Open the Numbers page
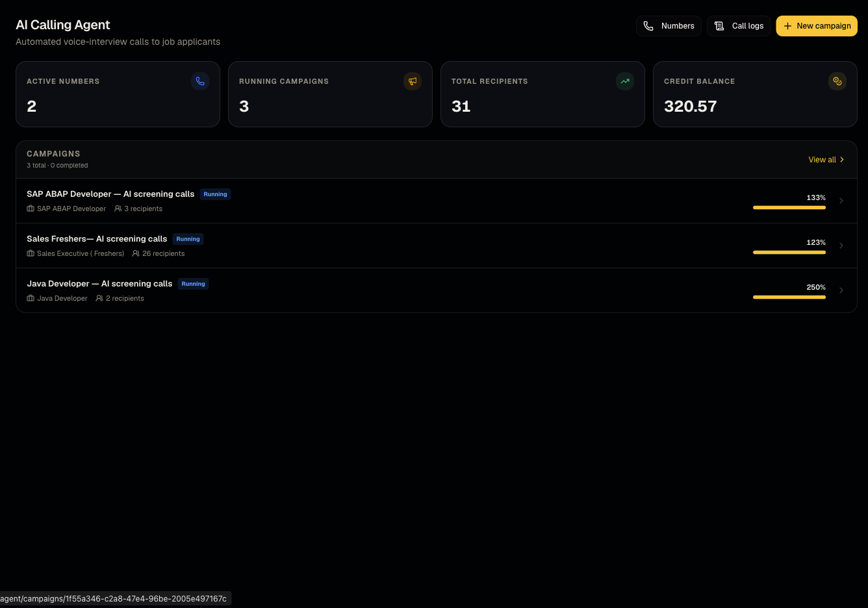The image size is (868, 608). pyautogui.click(x=669, y=26)
